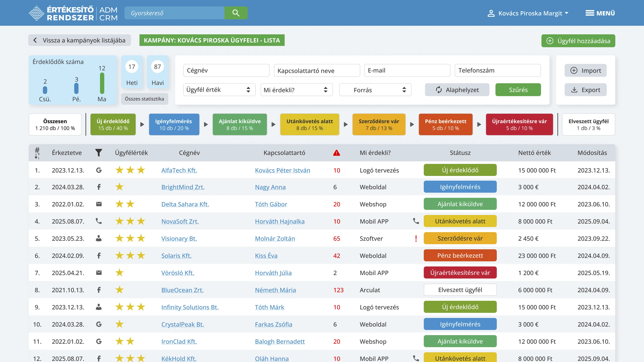Image resolution: width=644 pixels, height=362 pixels.
Task: Click the email source icon for Vöröslő Kft.
Action: point(99,273)
